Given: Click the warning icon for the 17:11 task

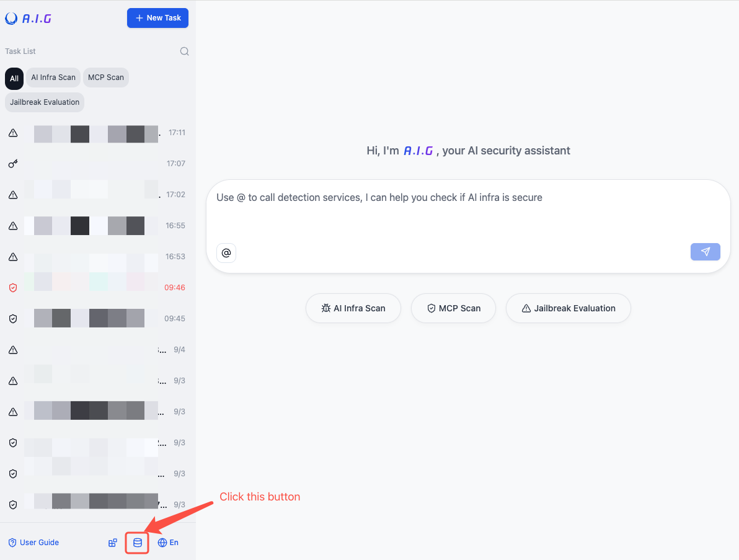Looking at the screenshot, I should pos(13,133).
